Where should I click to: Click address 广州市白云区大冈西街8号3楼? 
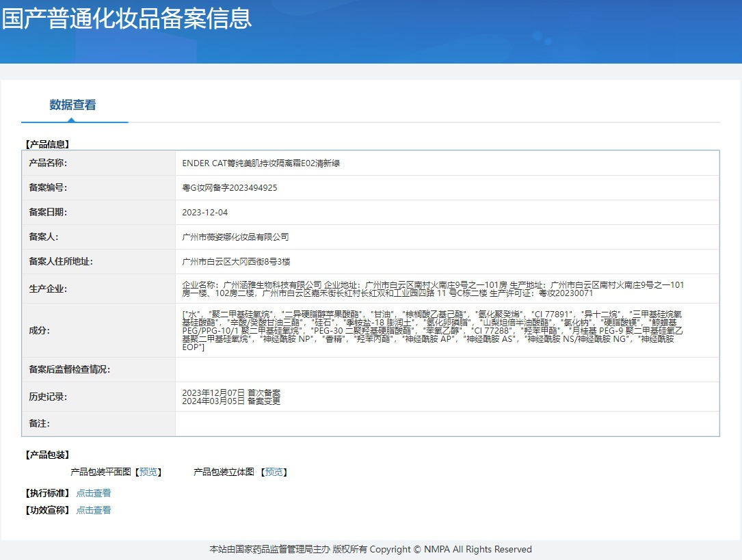coord(236,262)
